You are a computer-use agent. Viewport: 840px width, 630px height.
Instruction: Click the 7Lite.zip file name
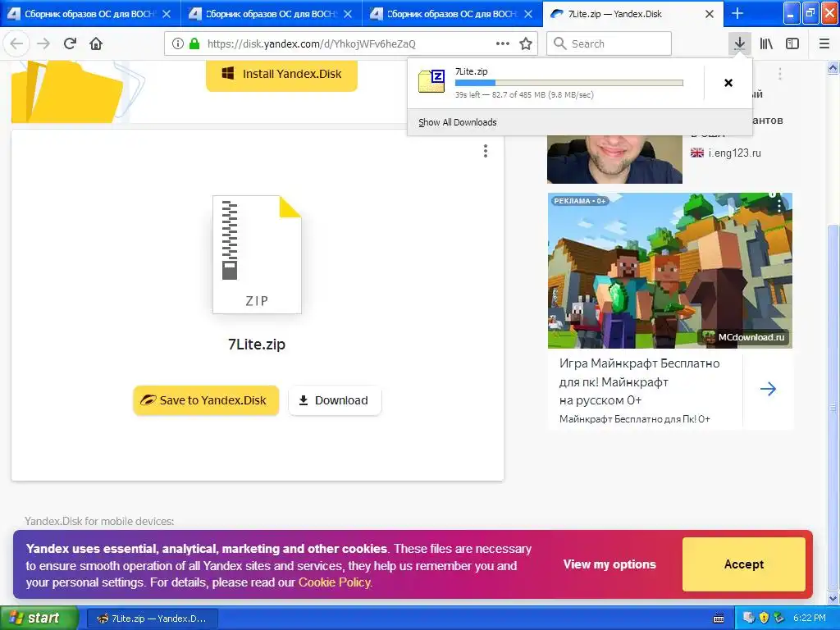tap(257, 344)
